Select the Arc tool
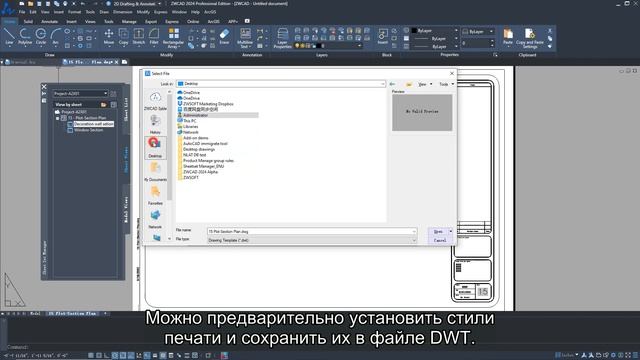The height and width of the screenshot is (360, 640). [56, 36]
